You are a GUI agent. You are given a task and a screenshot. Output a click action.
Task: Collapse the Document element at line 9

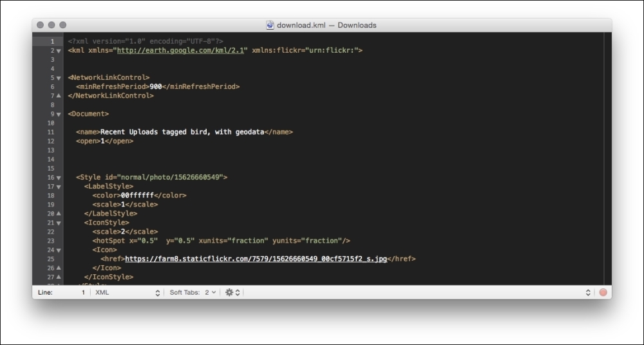59,114
